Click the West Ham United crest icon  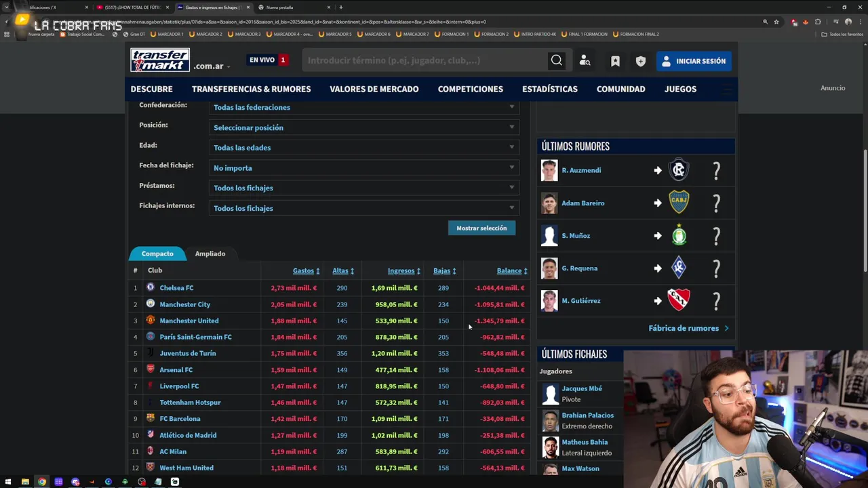click(151, 467)
